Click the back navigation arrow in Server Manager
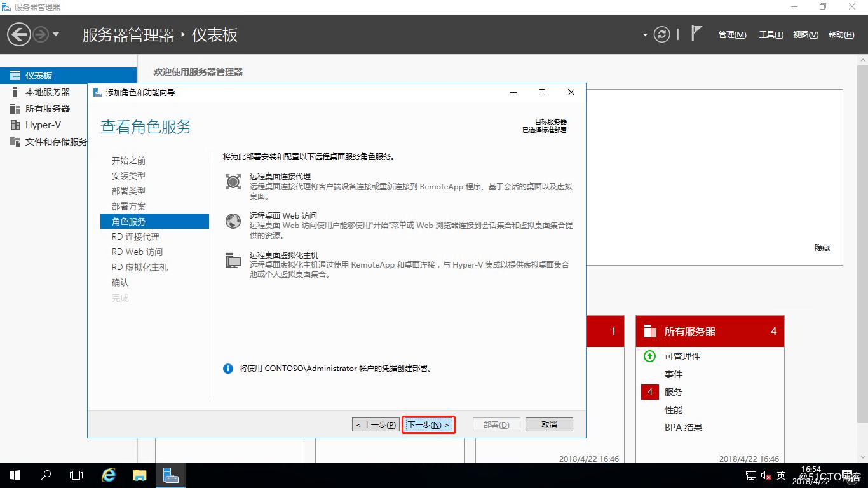Viewport: 868px width, 488px height. point(19,34)
